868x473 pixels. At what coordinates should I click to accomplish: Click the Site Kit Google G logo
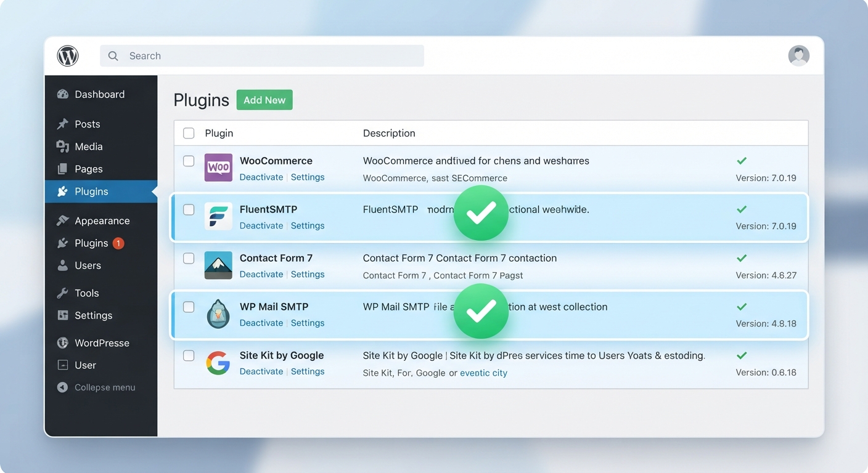218,363
